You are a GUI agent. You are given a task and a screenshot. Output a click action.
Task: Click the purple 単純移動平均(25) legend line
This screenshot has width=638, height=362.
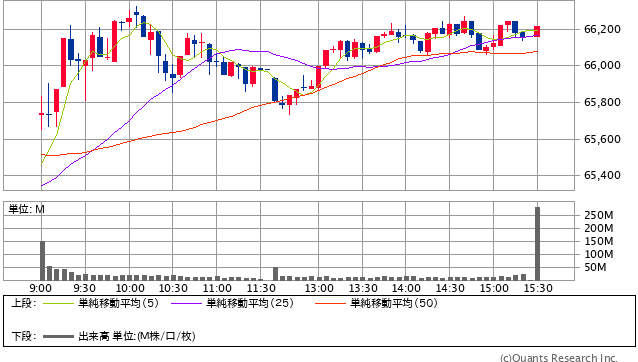tap(186, 303)
